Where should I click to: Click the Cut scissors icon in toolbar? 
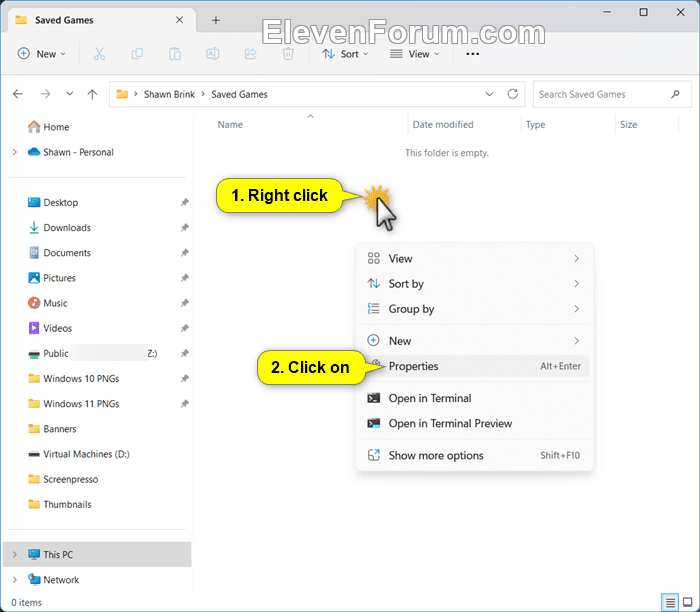click(x=99, y=54)
